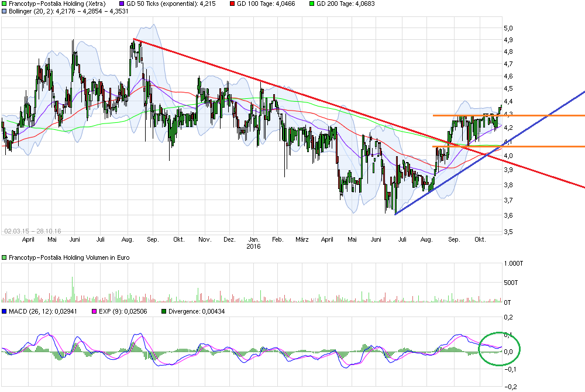This screenshot has width=585, height=392.
Task: Click the 'Okt.' 2016 time axis label
Action: pyautogui.click(x=480, y=239)
